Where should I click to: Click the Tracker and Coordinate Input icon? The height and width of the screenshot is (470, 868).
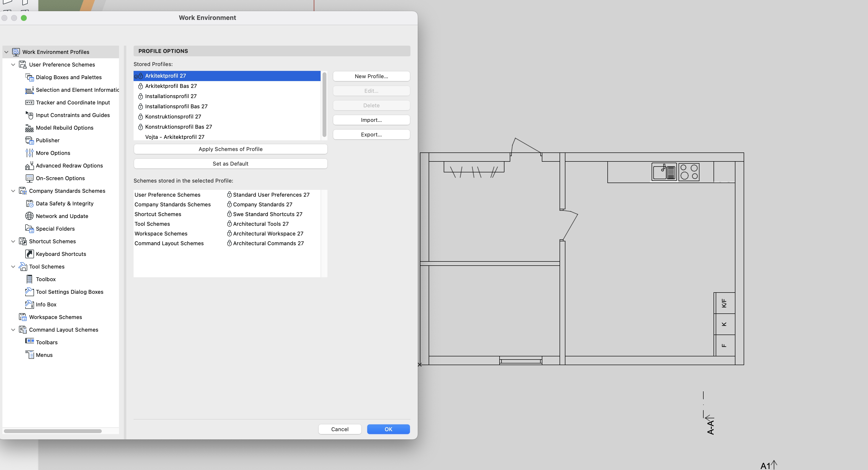tap(29, 102)
